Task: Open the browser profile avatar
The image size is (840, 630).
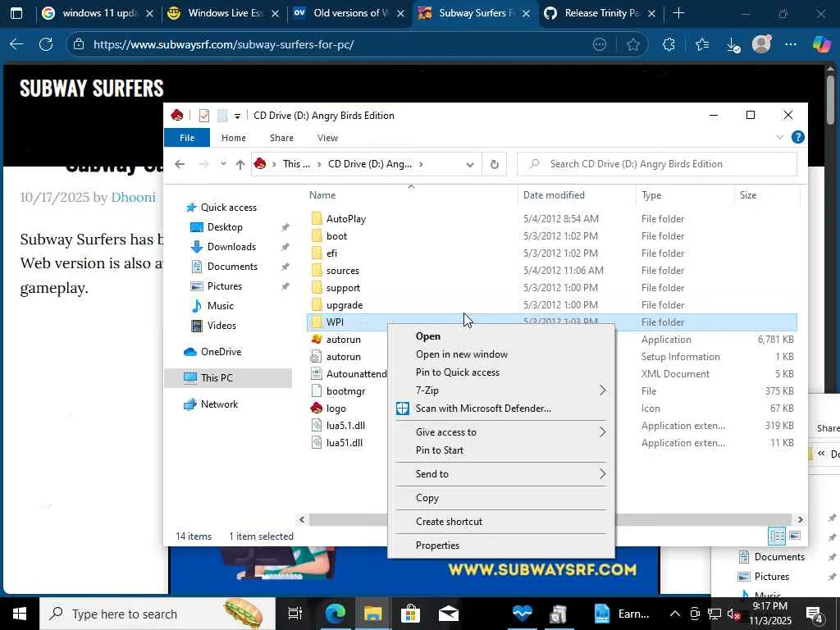Action: 761,44
